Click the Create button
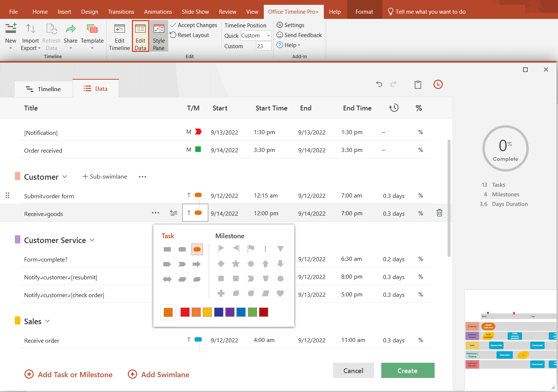Viewport: 558px width, 392px height. [408, 371]
